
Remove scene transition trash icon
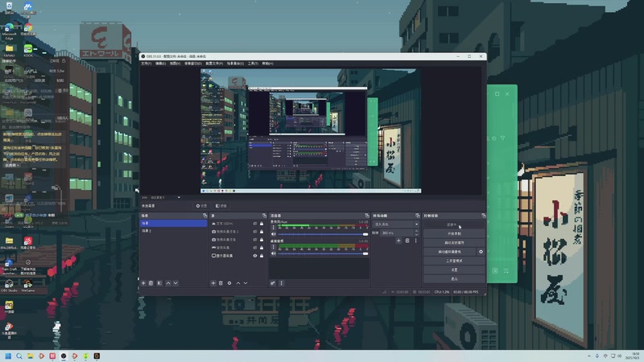point(407,241)
